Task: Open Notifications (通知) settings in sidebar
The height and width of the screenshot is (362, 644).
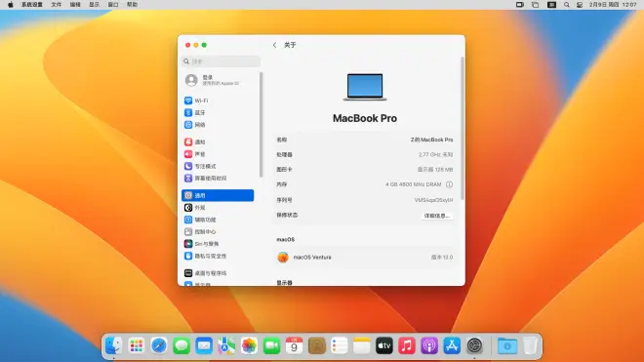Action: click(x=218, y=141)
